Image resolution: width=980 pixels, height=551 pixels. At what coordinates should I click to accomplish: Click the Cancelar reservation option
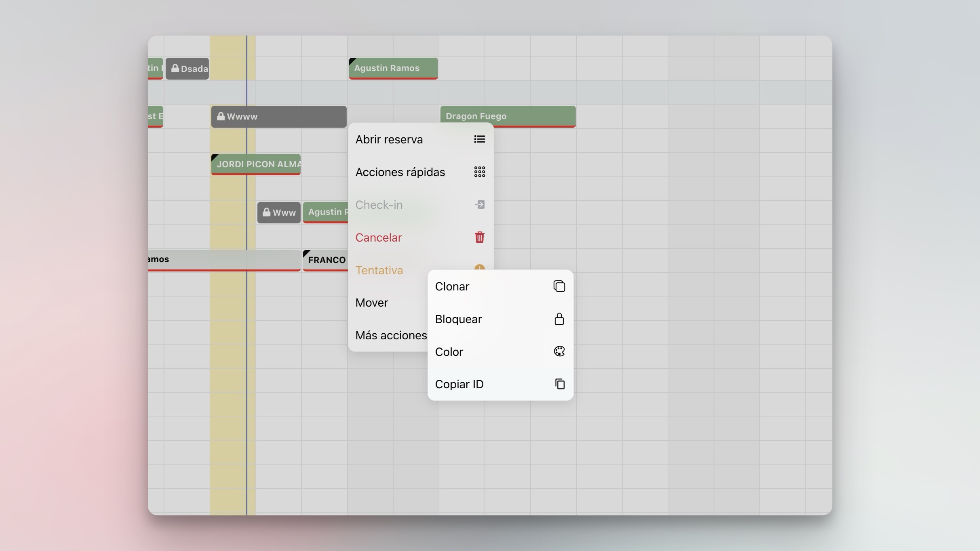click(379, 238)
